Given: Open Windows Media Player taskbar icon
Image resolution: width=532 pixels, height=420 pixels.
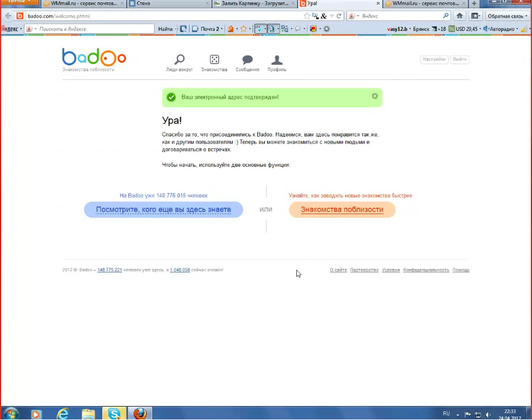Looking at the screenshot, I should click(36, 414).
